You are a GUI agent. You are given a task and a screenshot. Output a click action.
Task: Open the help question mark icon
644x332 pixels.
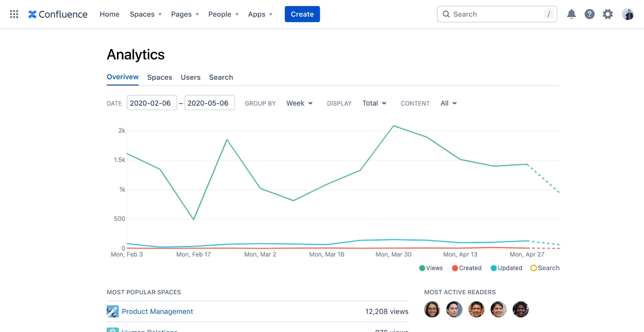[590, 14]
